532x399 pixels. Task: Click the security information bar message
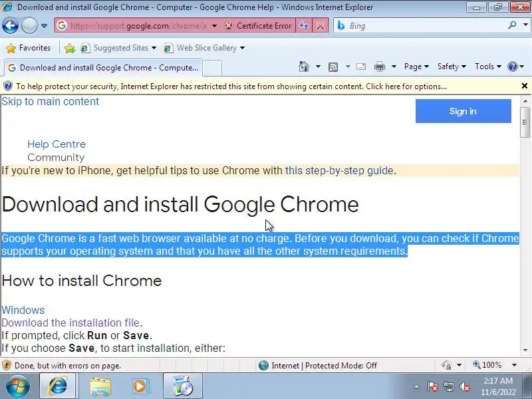231,86
